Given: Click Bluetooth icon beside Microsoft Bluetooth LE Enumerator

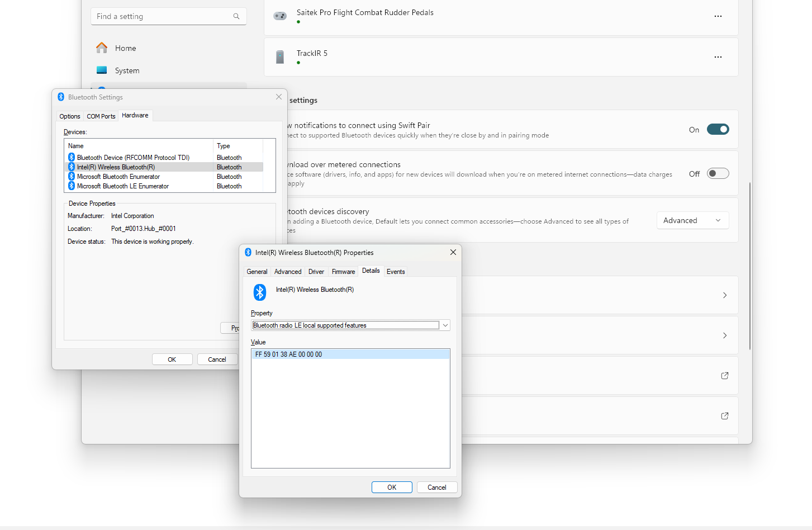Looking at the screenshot, I should click(x=72, y=186).
